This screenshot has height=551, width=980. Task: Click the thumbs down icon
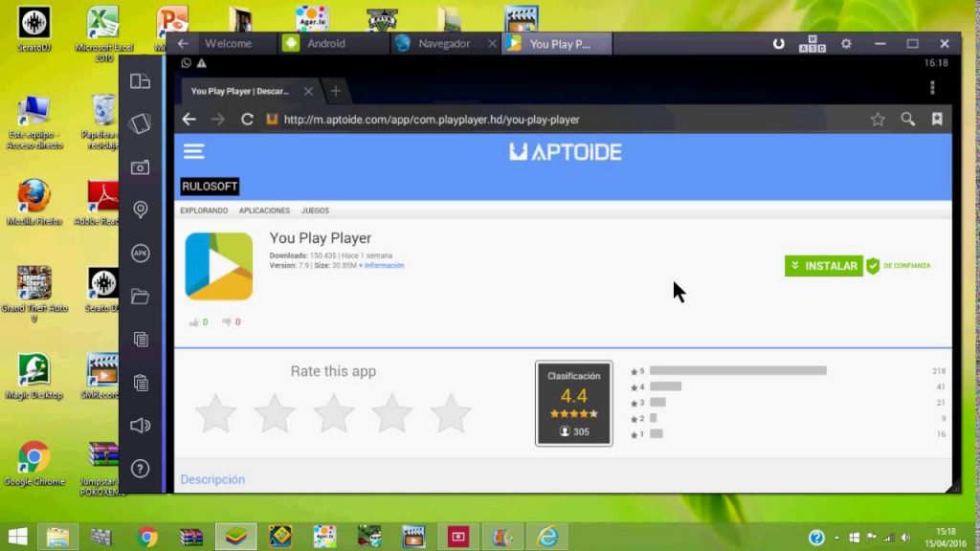tap(226, 322)
